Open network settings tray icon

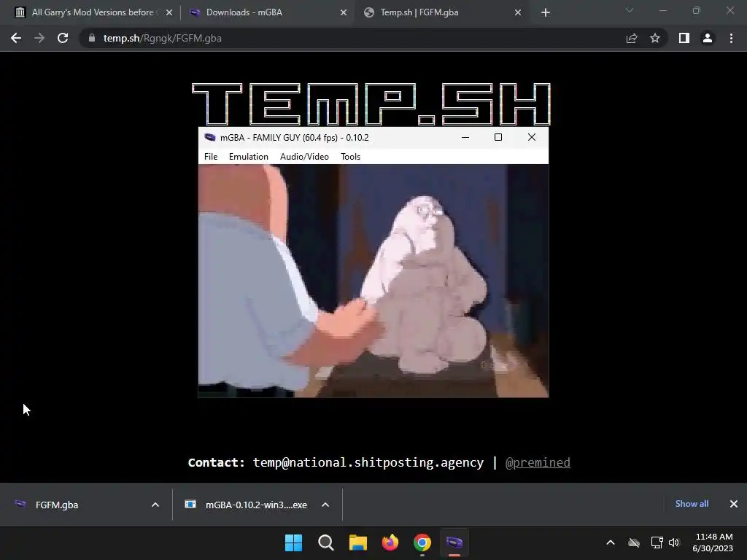(x=657, y=542)
